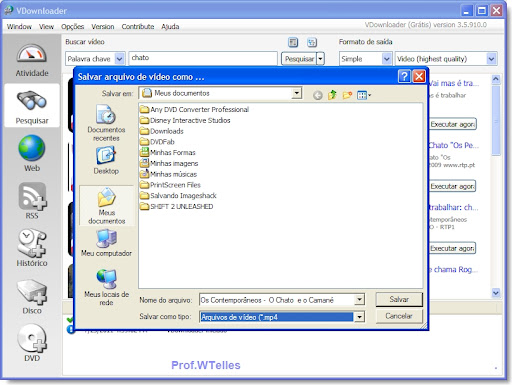Click Executar agora below the RTP1 result
The height and width of the screenshot is (385, 512).
click(x=452, y=248)
